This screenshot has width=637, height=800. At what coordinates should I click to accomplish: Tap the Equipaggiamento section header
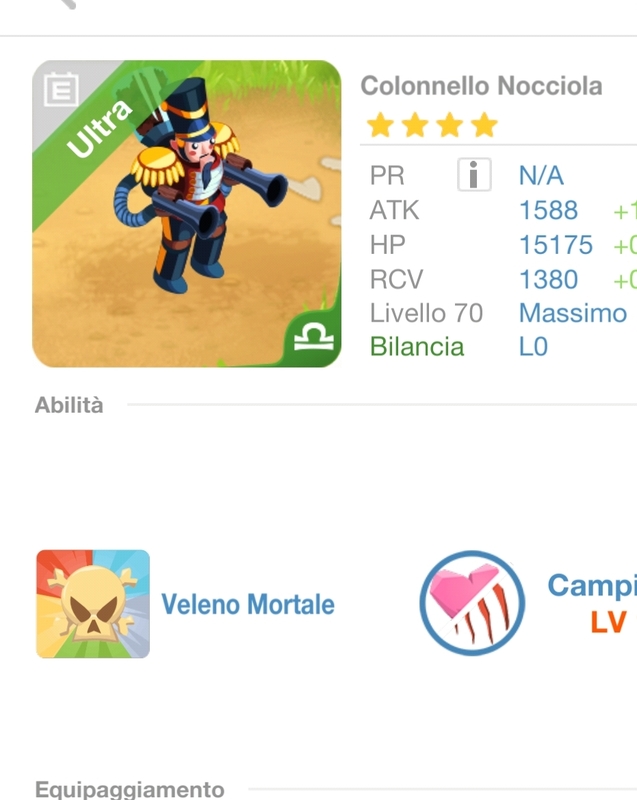[x=130, y=790]
